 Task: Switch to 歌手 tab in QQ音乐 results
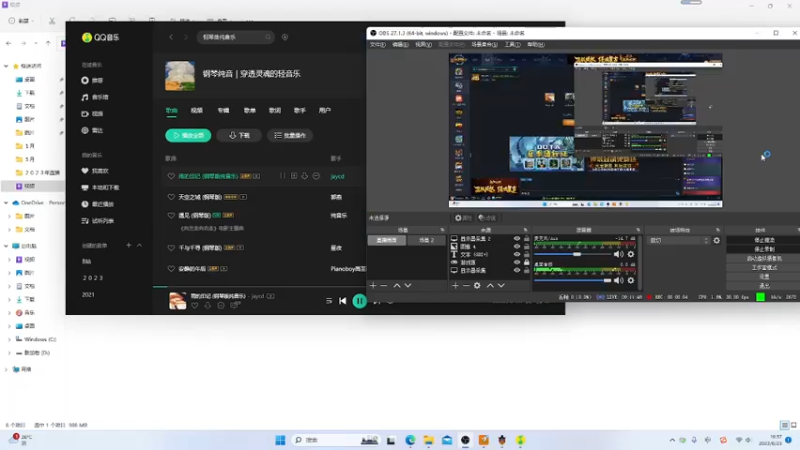point(299,110)
